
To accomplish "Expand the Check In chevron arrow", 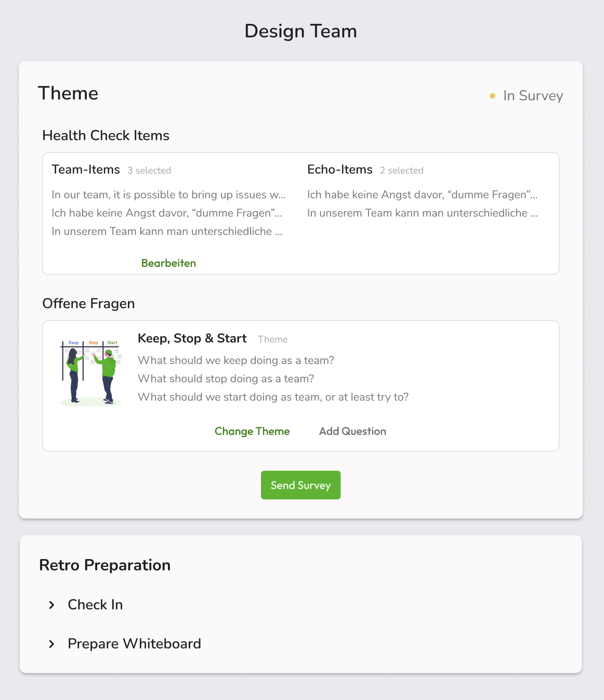I will (51, 605).
